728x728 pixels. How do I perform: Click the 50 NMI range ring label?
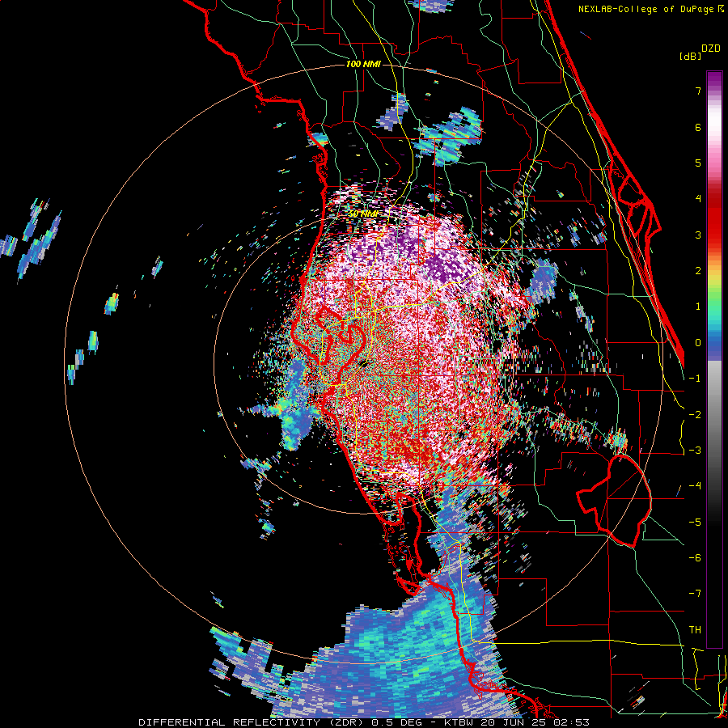[363, 214]
